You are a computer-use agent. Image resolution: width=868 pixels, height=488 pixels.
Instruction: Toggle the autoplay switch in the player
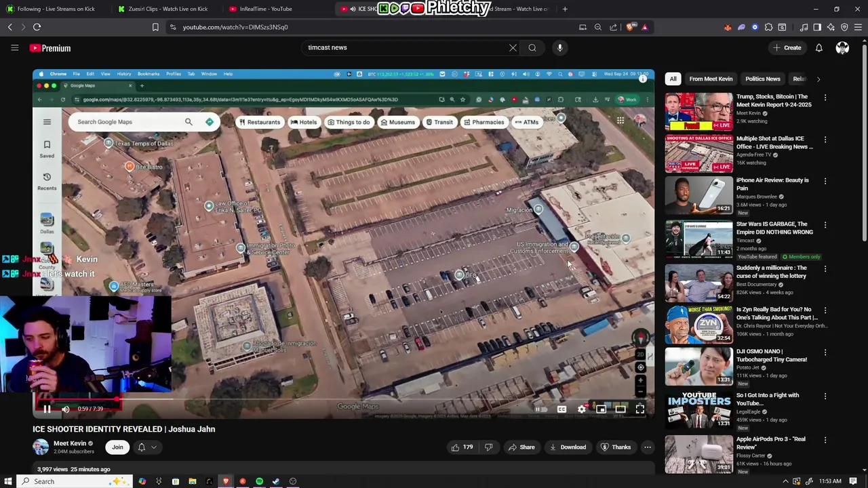[x=540, y=409]
